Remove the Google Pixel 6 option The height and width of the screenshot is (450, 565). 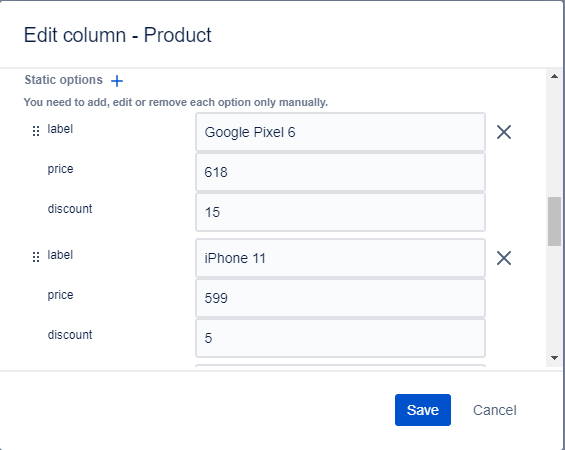504,132
